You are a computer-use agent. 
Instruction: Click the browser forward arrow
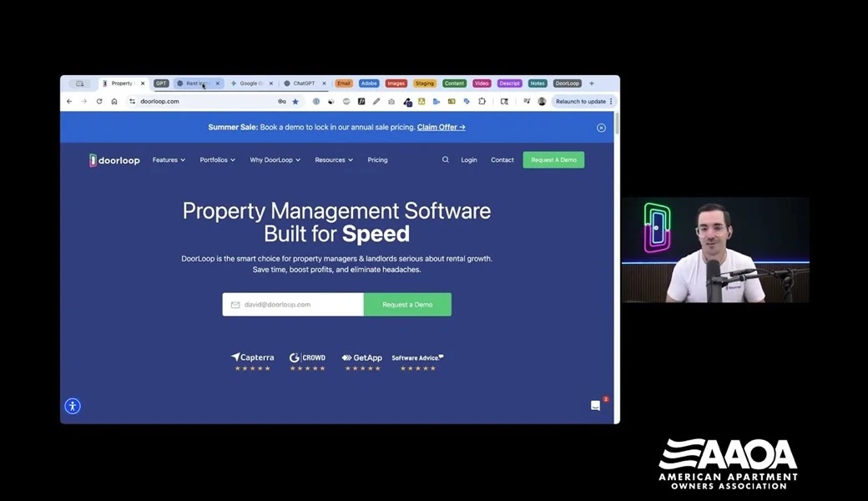click(84, 101)
